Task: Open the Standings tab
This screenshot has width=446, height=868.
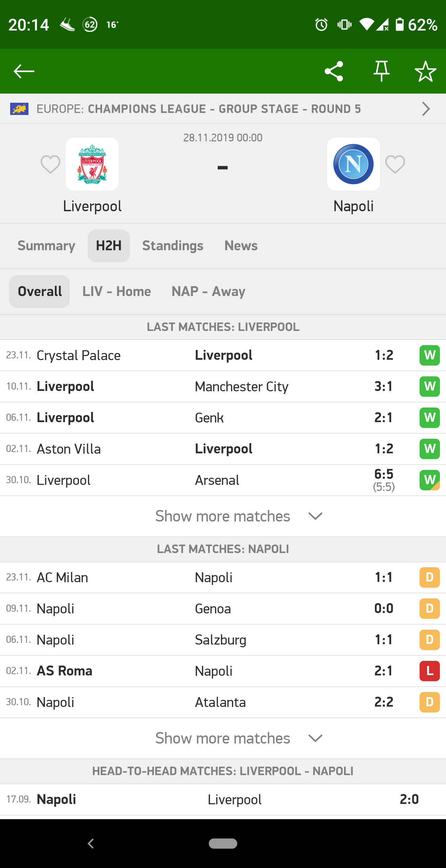Action: [173, 246]
